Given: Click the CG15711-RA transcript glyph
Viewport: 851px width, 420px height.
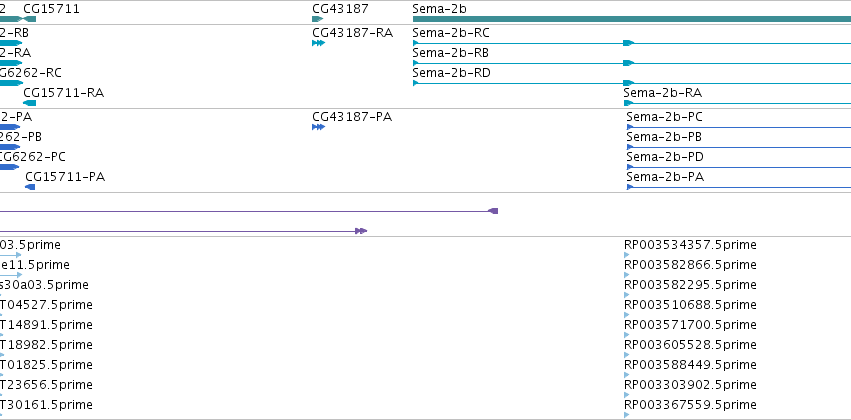Looking at the screenshot, I should pyautogui.click(x=30, y=103).
